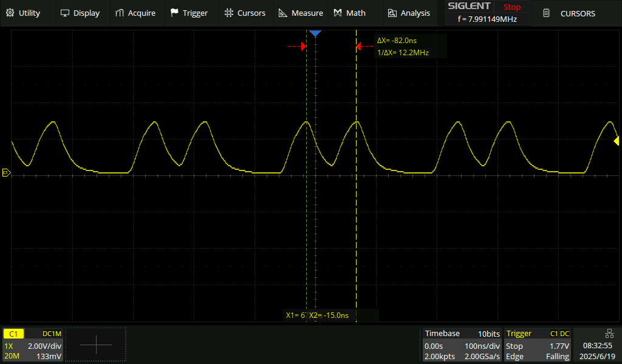The height and width of the screenshot is (364, 622).
Task: Click the Falling trigger slope label
Action: [558, 356]
